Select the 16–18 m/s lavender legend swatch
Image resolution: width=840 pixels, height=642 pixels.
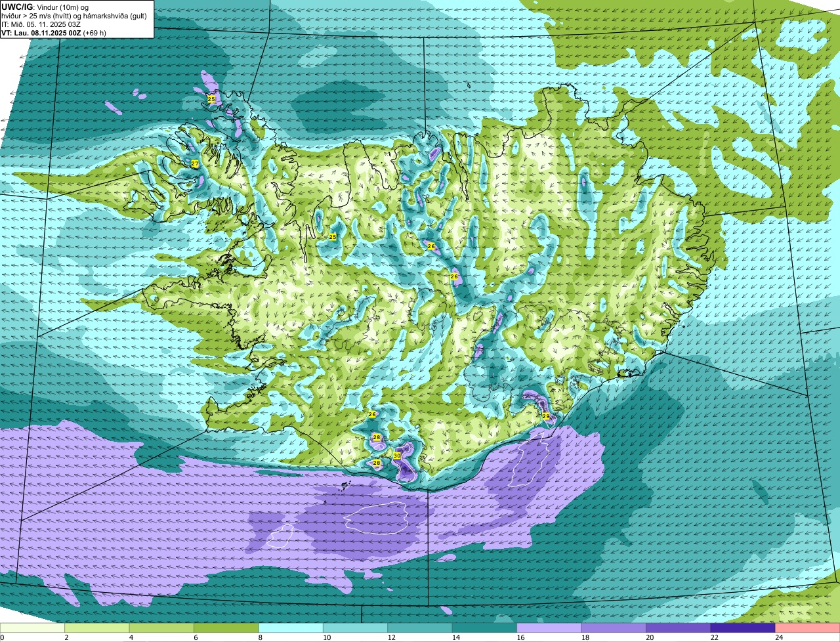(549, 628)
